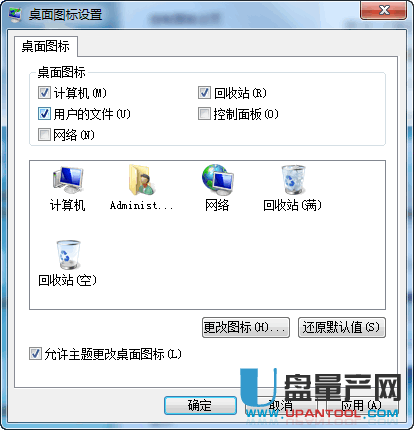Open the 更改图标(H)... button
414x430 pixels.
[246, 327]
